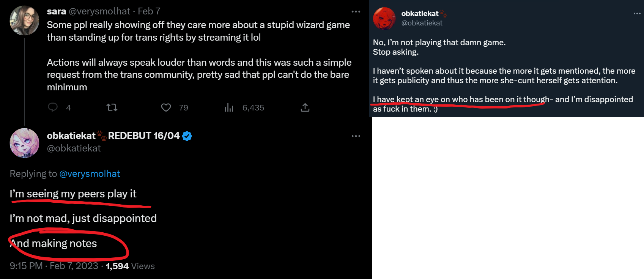Click the 79 likes count

(x=184, y=108)
